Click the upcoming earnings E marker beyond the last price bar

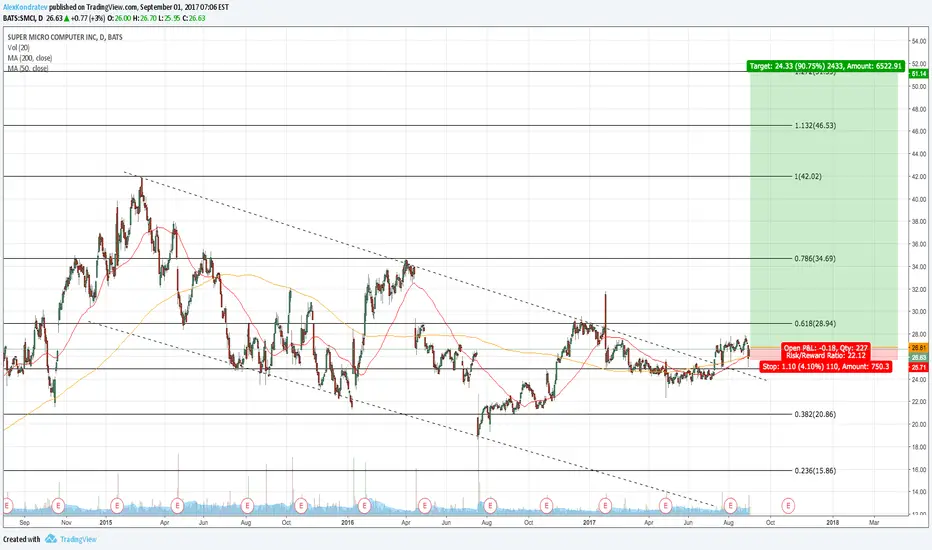788,506
